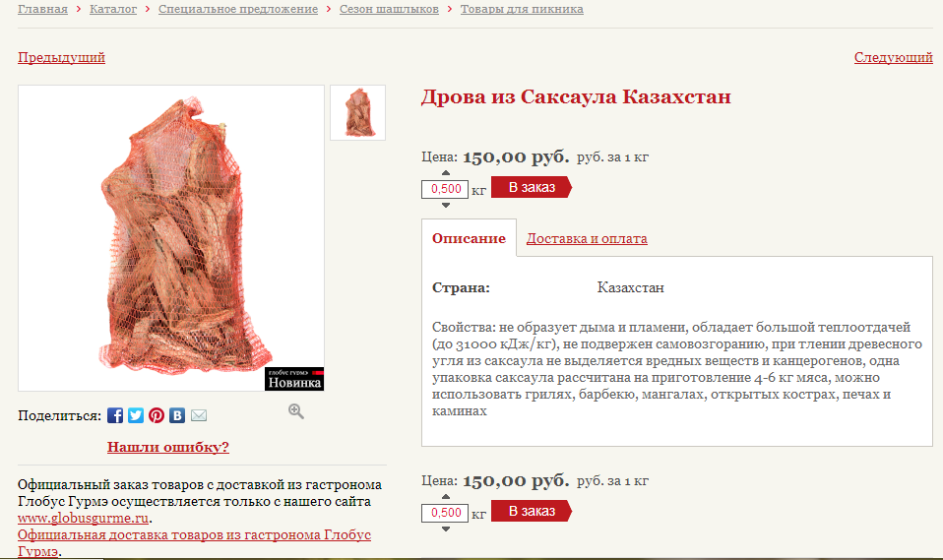Go to Следующий product

click(x=893, y=58)
